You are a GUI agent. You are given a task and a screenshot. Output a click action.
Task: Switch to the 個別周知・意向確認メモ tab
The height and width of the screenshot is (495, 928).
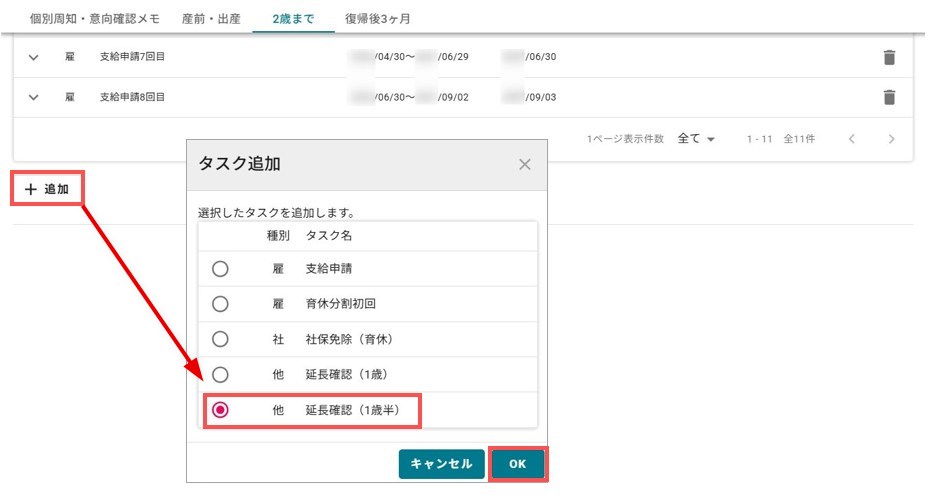tap(95, 19)
